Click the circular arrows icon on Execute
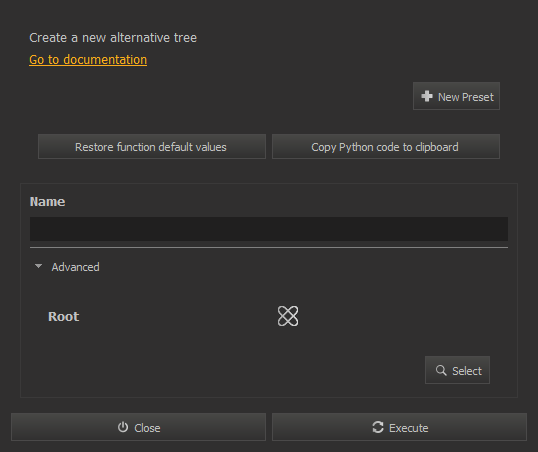Viewport: 538px width, 452px height. 378,427
